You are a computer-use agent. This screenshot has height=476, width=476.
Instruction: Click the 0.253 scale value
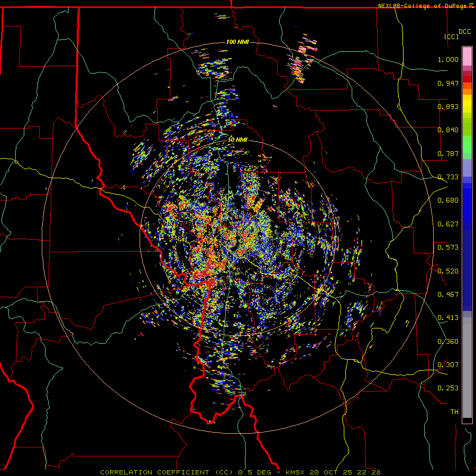448,388
